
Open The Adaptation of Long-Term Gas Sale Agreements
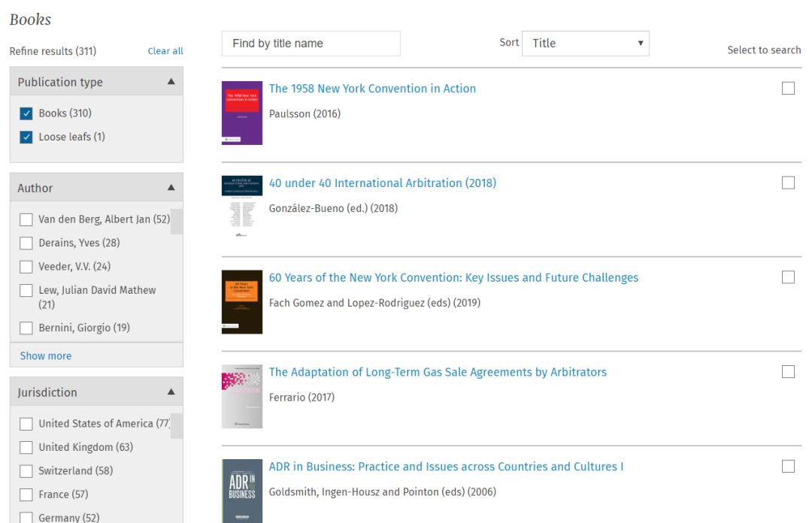(438, 372)
